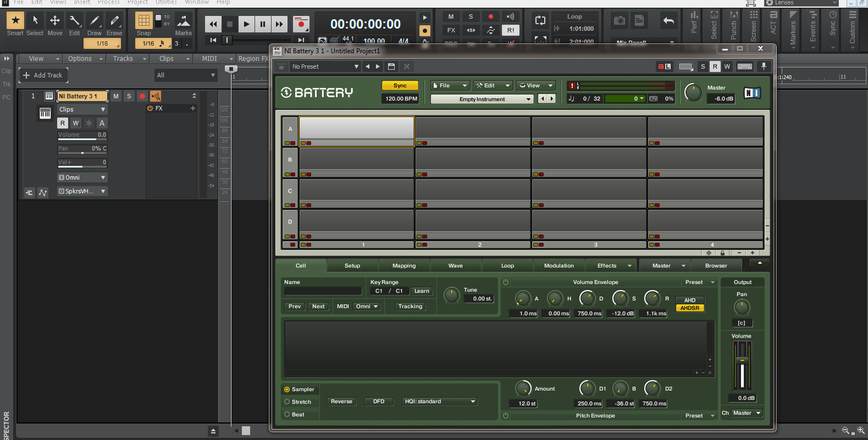Go to next preset arrow
Image resolution: width=868 pixels, height=440 pixels.
(378, 66)
